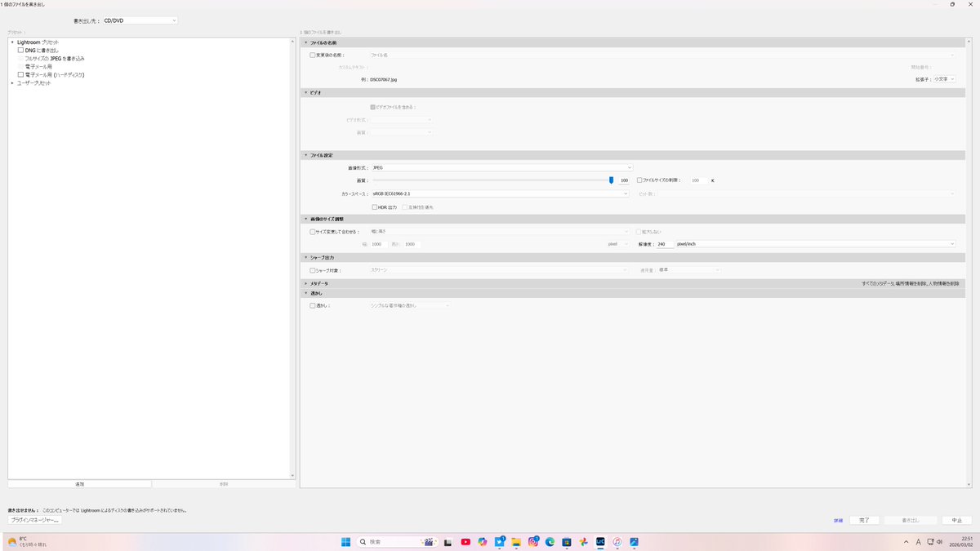980x551 pixels.
Task: Open the pinwheel photos app icon
Action: 584,541
